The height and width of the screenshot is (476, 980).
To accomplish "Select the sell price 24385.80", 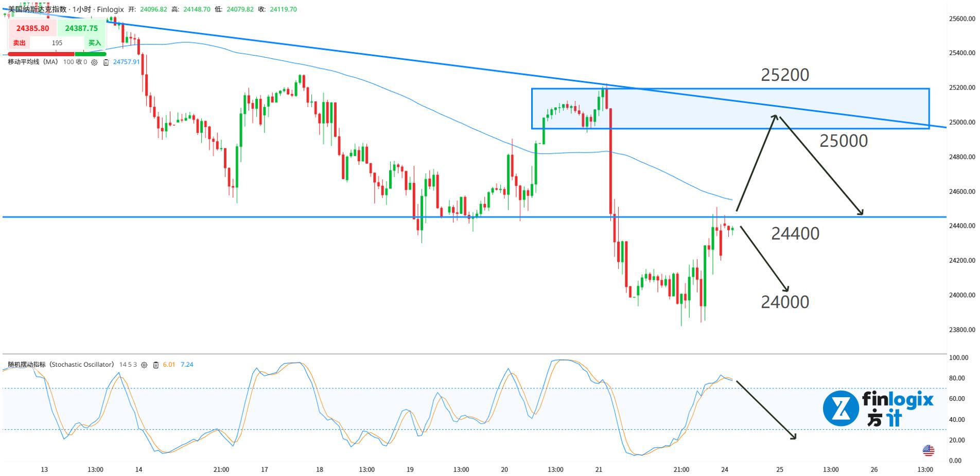I will point(32,28).
